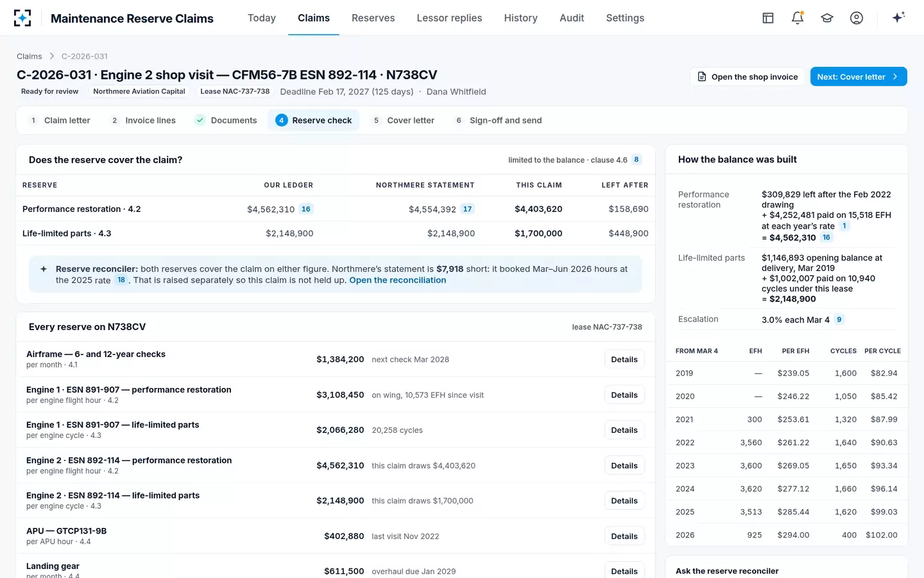
Task: Open the user account icon
Action: point(857,18)
